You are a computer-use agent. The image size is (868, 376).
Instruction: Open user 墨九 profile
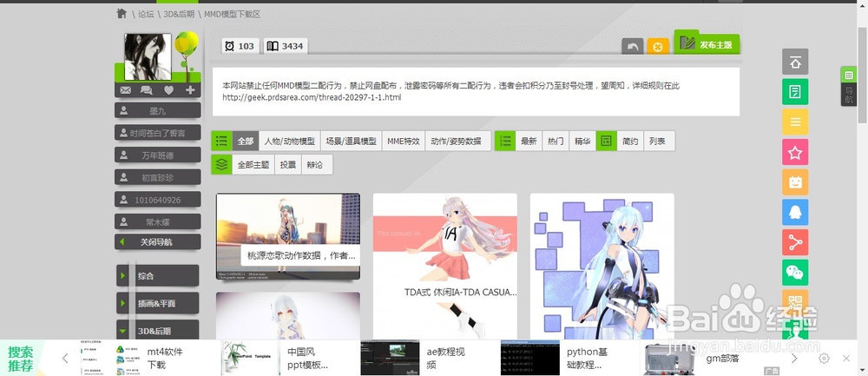click(x=158, y=111)
